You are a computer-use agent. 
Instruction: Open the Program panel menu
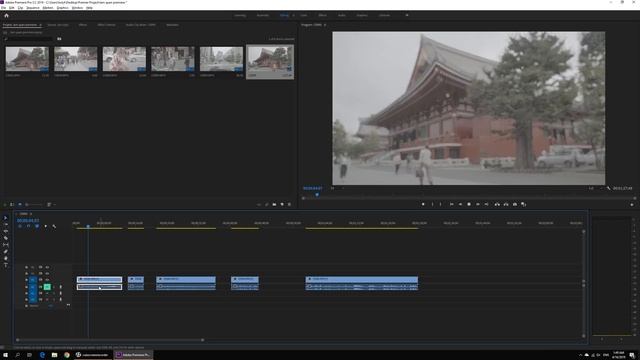325,25
